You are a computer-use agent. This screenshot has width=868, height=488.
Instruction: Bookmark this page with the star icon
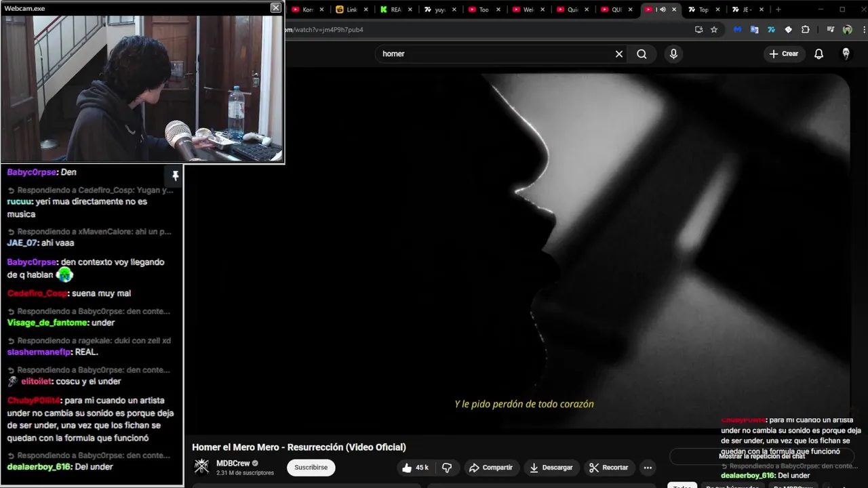pos(714,30)
